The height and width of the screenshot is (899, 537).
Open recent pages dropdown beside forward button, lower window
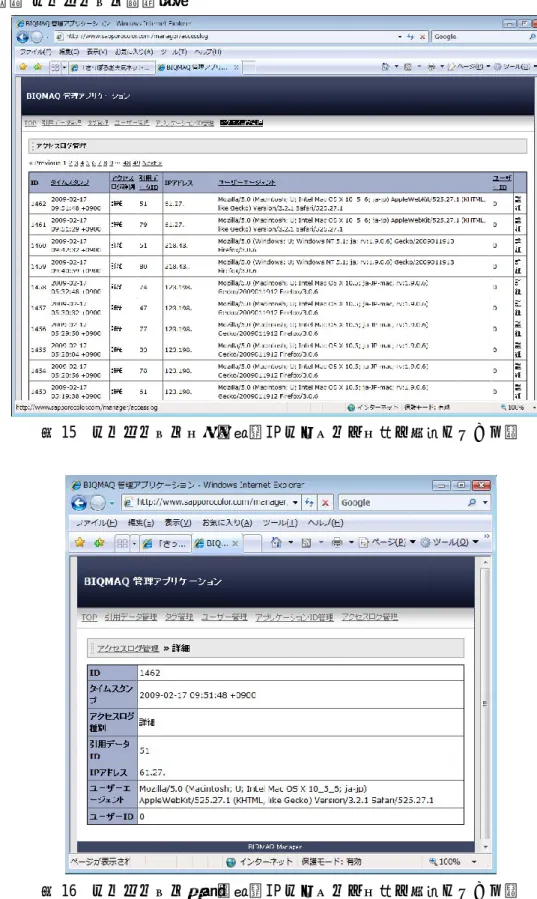point(111,503)
